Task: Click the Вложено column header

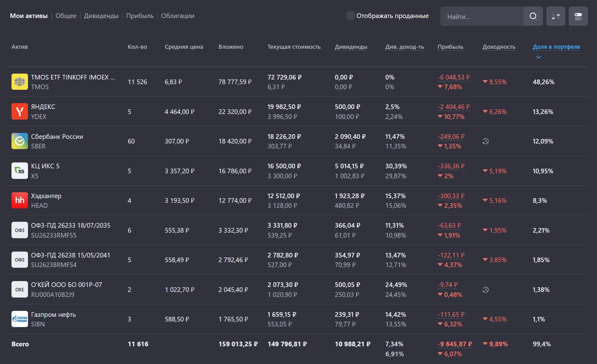Action: tap(231, 47)
